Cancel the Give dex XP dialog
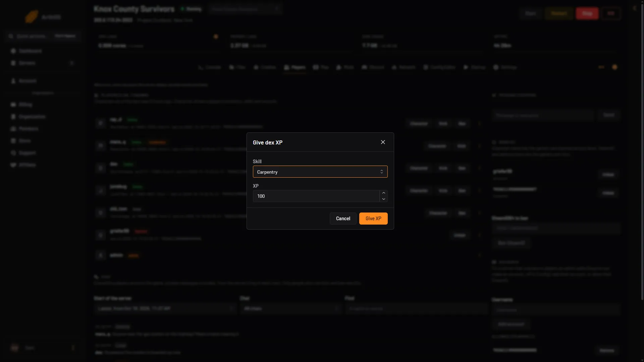 click(x=343, y=219)
